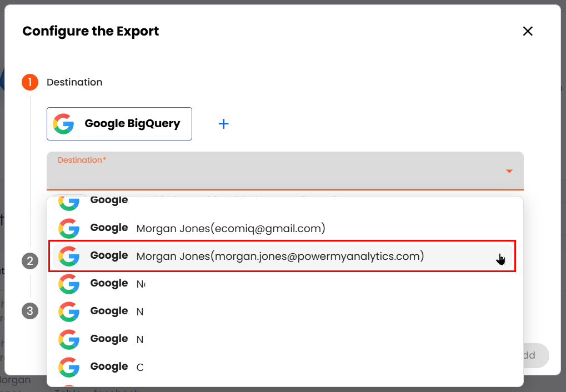Select the Google BigQuery destination button
Image resolution: width=566 pixels, height=392 pixels.
click(119, 124)
